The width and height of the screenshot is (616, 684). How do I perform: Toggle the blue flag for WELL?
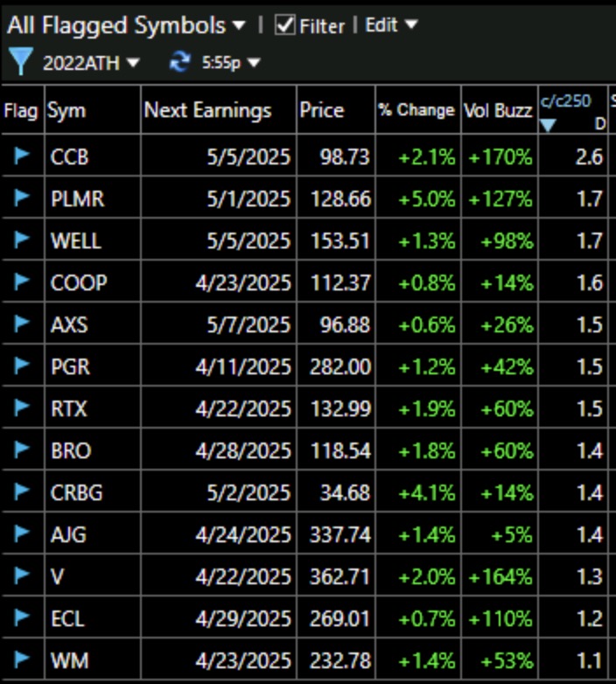pos(22,240)
